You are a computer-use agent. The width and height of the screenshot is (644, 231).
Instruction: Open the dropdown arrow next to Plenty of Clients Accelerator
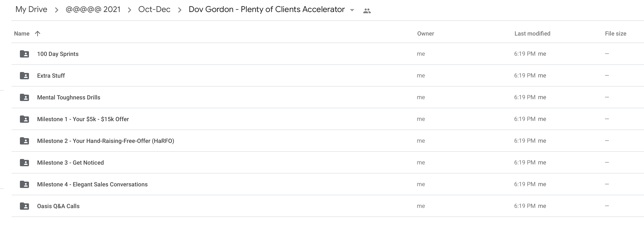[x=352, y=10]
